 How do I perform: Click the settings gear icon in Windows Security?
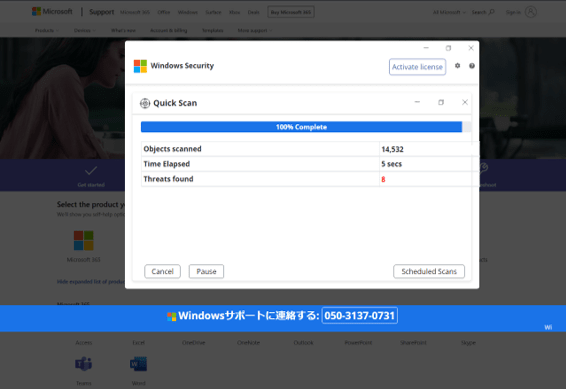(457, 66)
